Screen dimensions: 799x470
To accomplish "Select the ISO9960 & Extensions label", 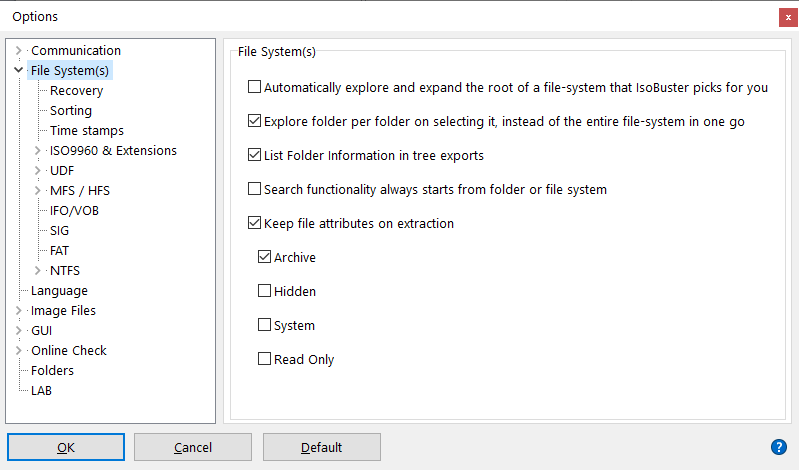I will point(113,150).
